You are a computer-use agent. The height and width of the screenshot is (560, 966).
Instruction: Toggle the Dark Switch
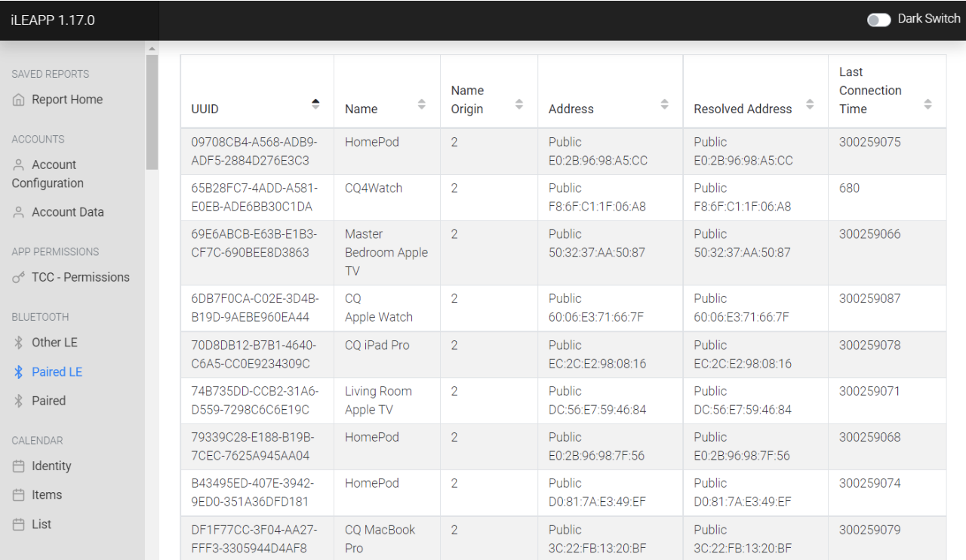click(x=878, y=20)
